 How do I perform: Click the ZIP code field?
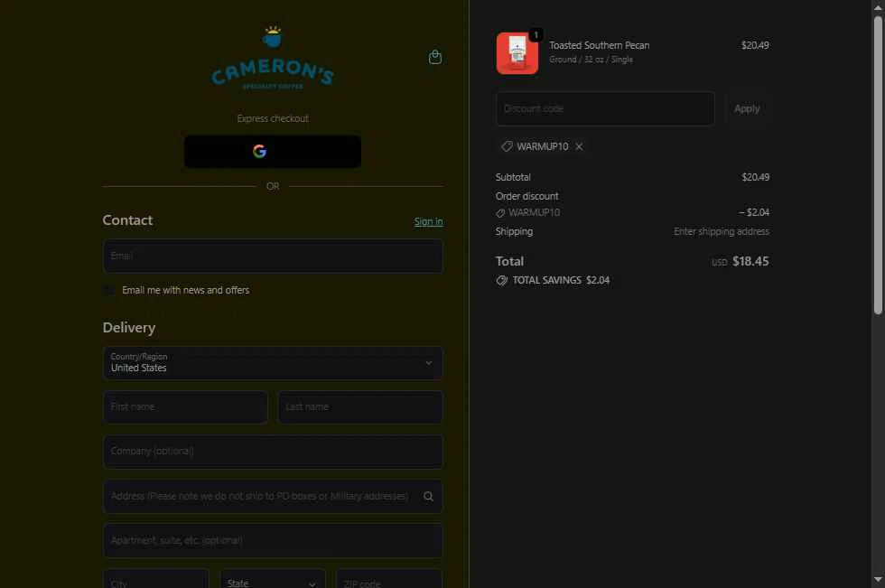tap(389, 580)
